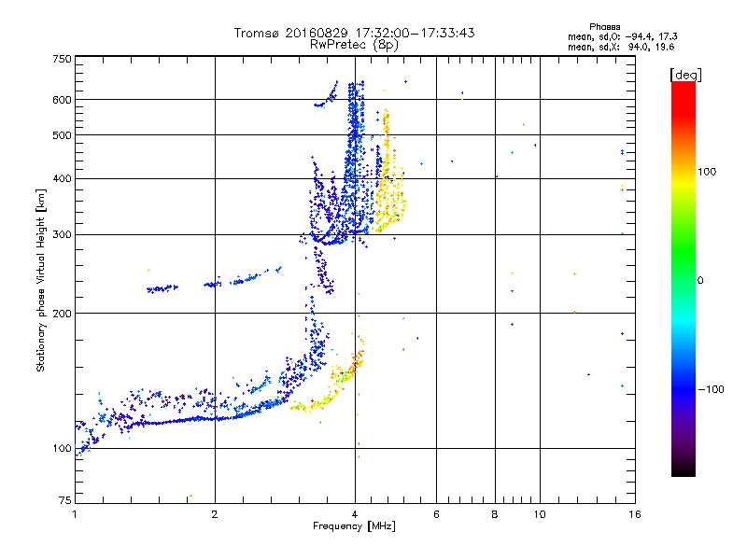The width and height of the screenshot is (747, 560).
Task: Click the 'Phases' heading text
Action: point(604,27)
